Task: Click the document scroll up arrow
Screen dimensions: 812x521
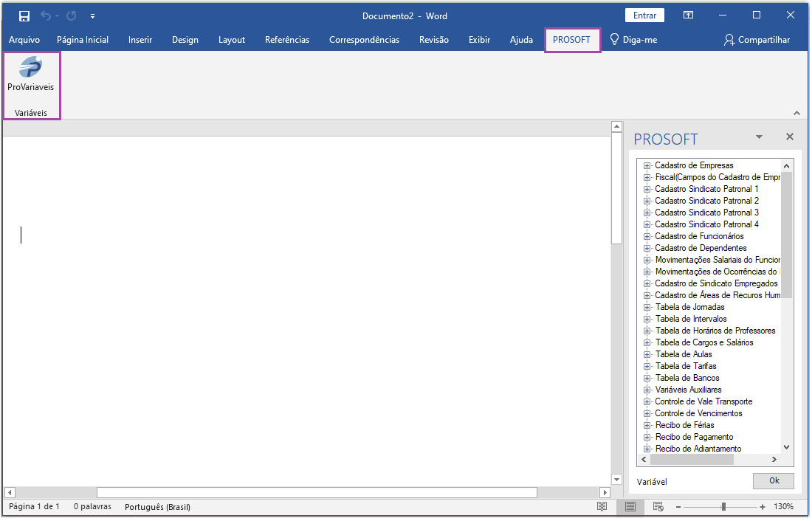Action: tap(616, 126)
